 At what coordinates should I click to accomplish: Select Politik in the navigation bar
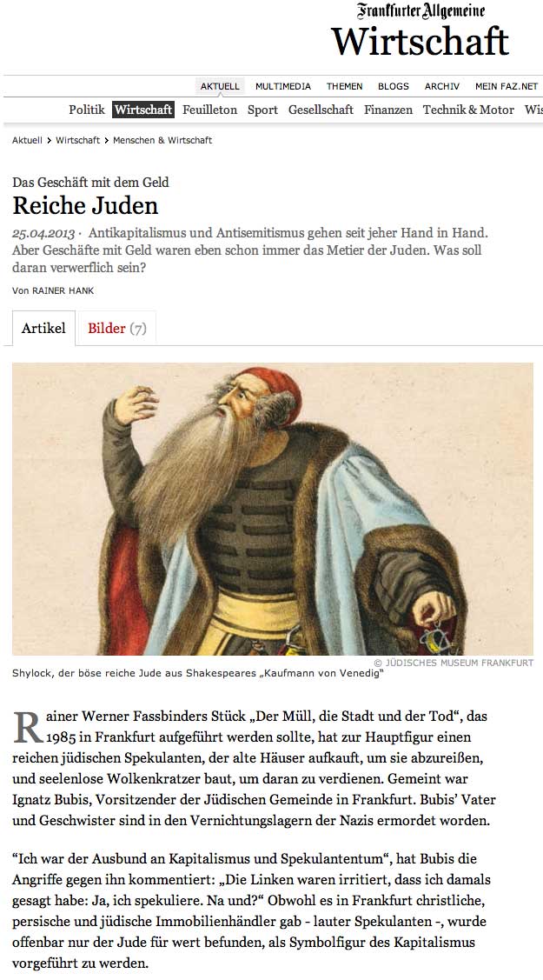[x=87, y=110]
